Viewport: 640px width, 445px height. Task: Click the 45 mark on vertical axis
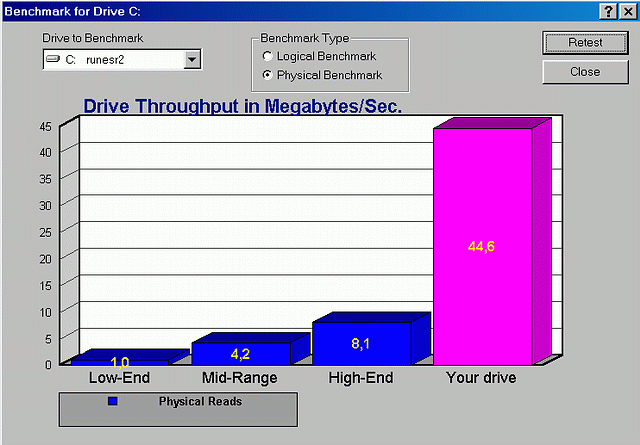coord(46,126)
